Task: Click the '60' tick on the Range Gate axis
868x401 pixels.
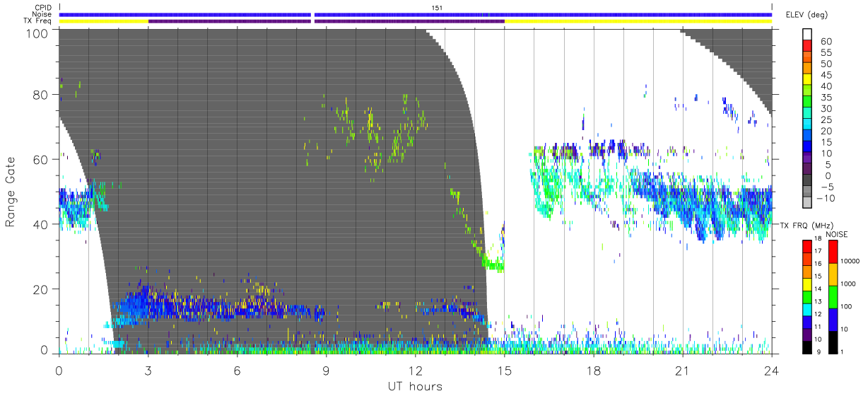Action: coord(42,159)
